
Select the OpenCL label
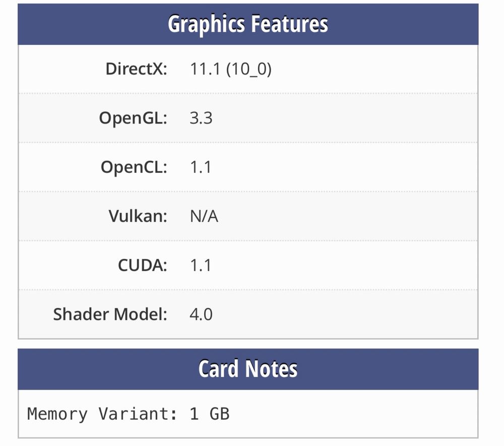point(134,167)
